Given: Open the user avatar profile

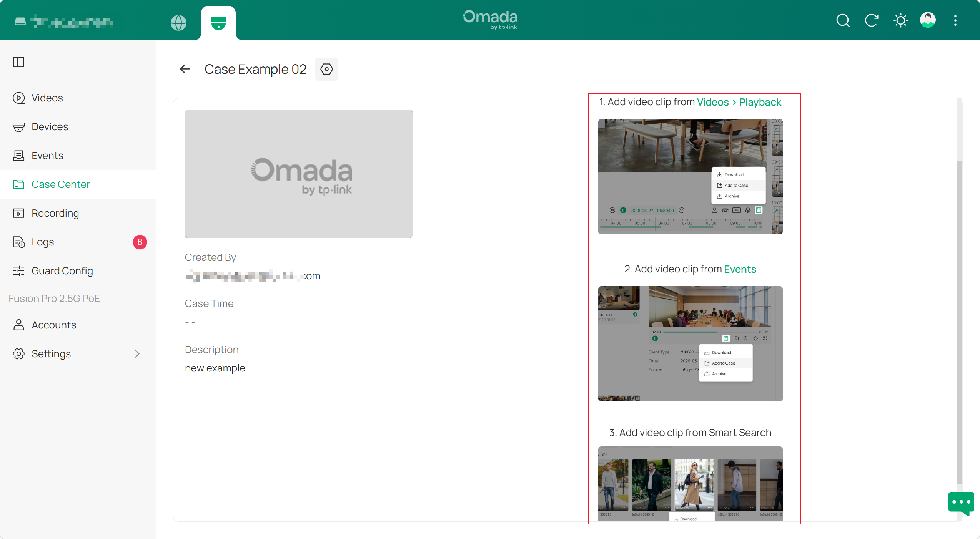Looking at the screenshot, I should (928, 20).
